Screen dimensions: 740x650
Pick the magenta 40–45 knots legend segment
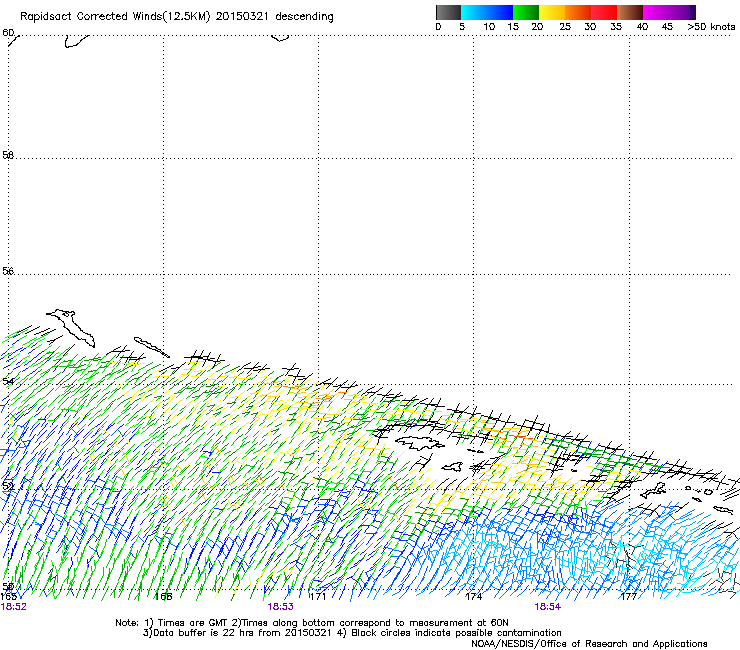click(656, 12)
